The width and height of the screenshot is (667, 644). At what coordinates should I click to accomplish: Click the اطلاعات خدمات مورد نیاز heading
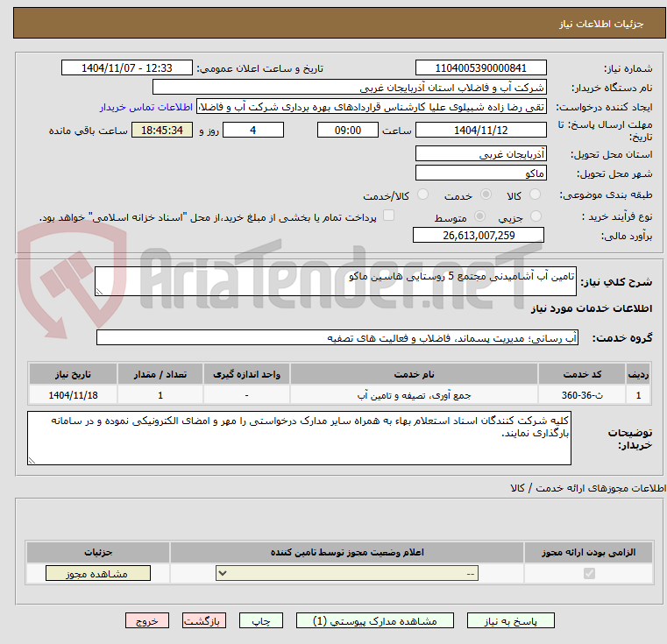pos(592,308)
